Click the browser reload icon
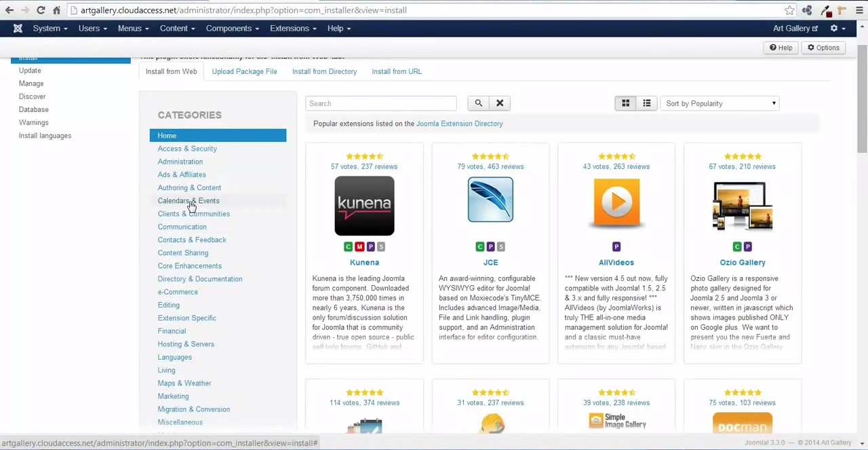This screenshot has height=450, width=868. (41, 10)
